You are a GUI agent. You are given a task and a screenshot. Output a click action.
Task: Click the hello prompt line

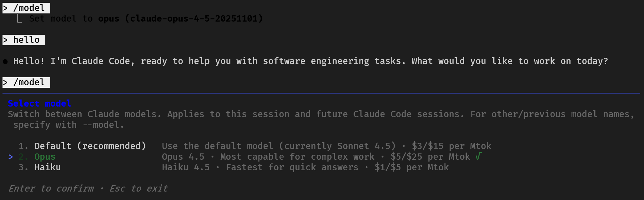[x=24, y=40]
